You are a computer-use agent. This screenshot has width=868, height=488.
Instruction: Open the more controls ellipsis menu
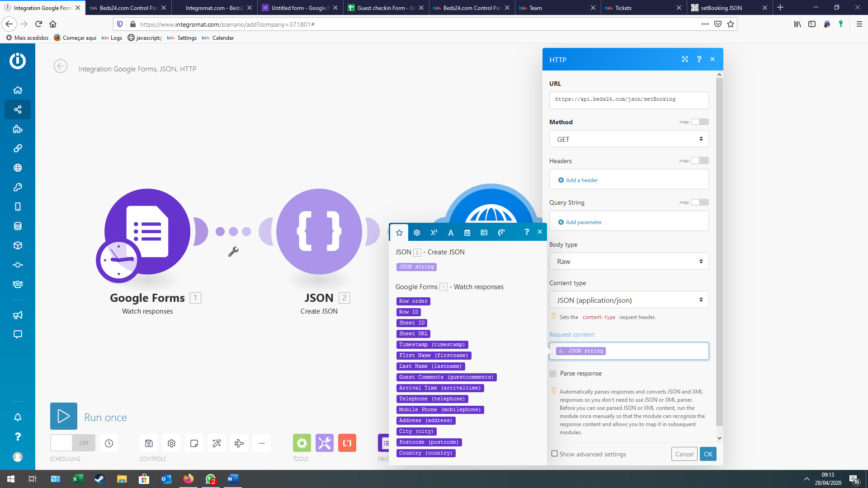[262, 443]
